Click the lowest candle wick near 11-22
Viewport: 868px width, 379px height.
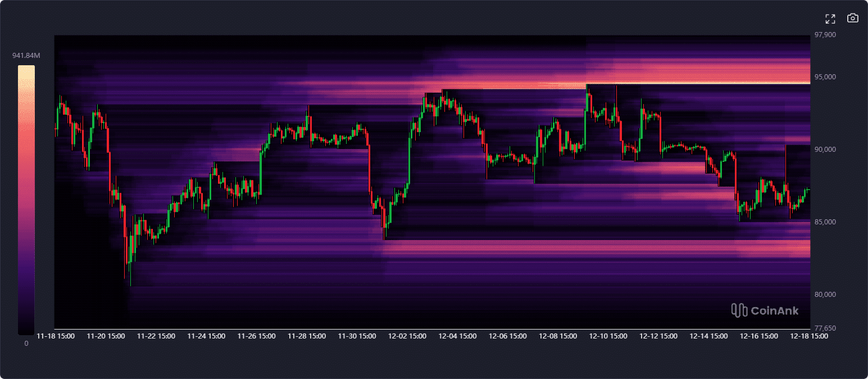[130, 281]
